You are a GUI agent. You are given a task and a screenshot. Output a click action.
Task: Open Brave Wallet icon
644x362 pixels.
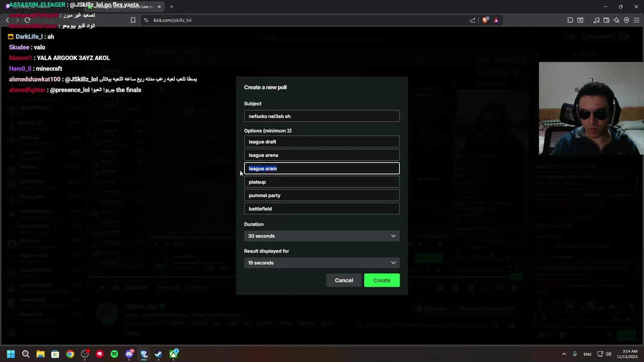(606, 20)
